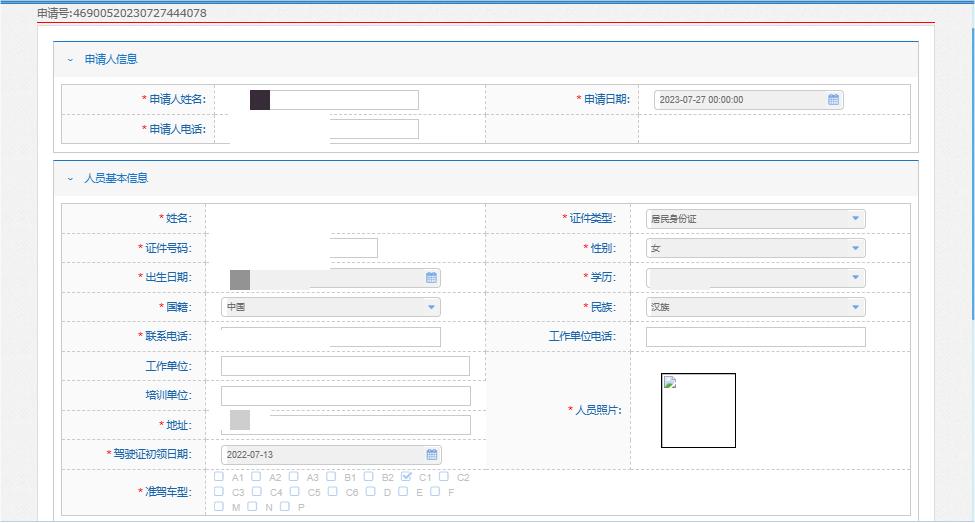
Task: Uncheck the C1 vehicle type checkbox
Action: click(406, 477)
